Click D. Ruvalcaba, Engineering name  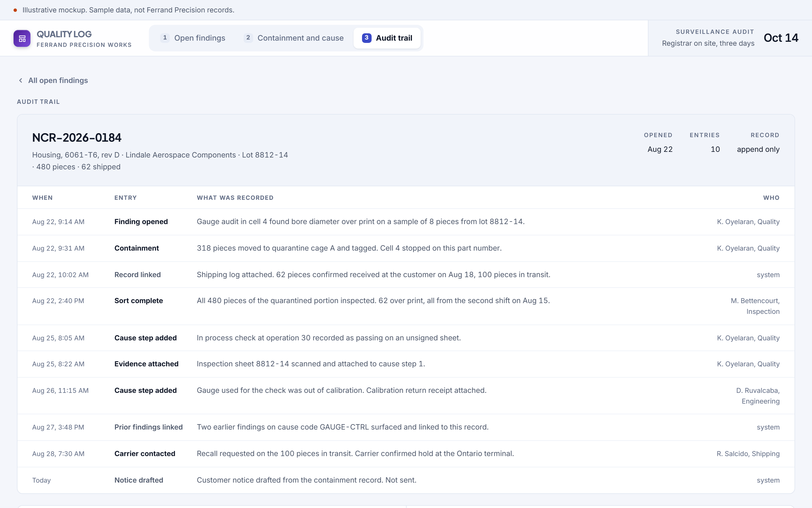(x=758, y=396)
